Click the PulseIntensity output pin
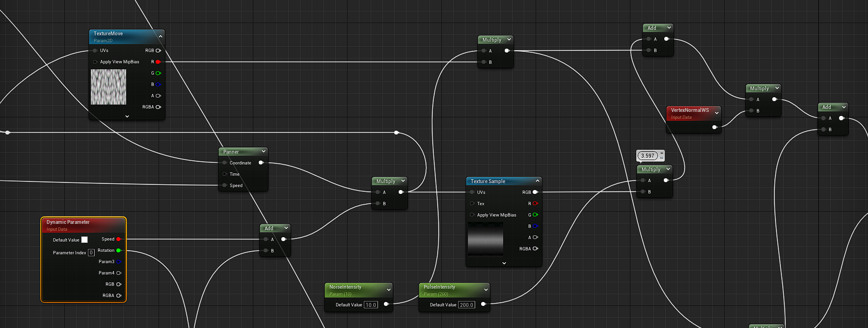The height and width of the screenshot is (328, 868). tap(483, 304)
